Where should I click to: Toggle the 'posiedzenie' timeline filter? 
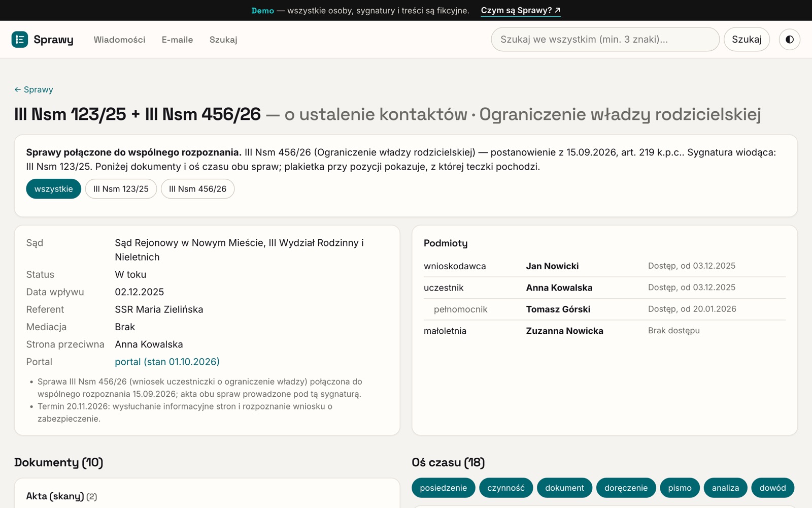[444, 488]
